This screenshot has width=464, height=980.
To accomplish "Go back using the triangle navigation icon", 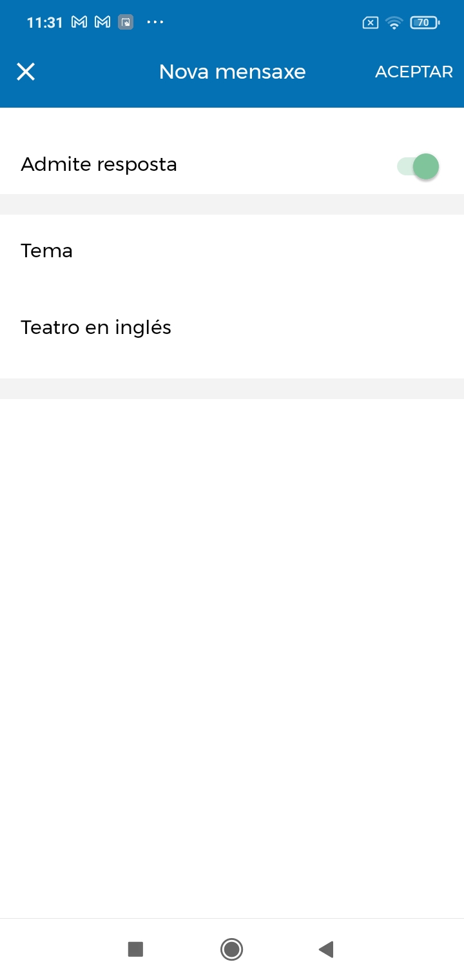I will click(326, 949).
